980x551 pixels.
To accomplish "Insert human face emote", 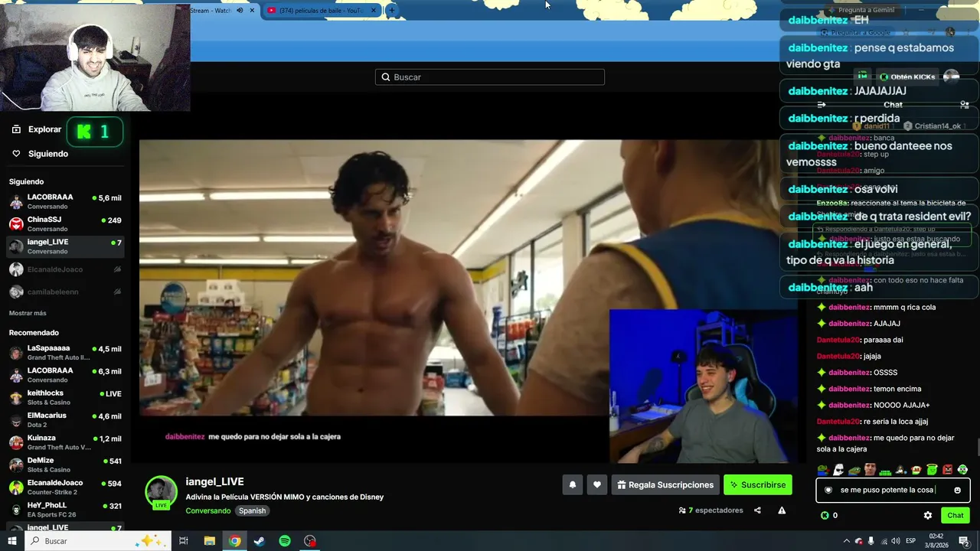I will click(870, 470).
